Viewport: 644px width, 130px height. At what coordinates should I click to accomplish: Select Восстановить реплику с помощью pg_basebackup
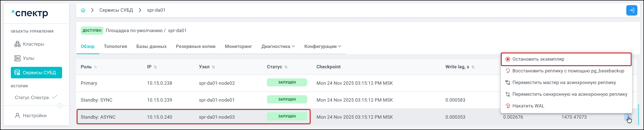tap(568, 71)
